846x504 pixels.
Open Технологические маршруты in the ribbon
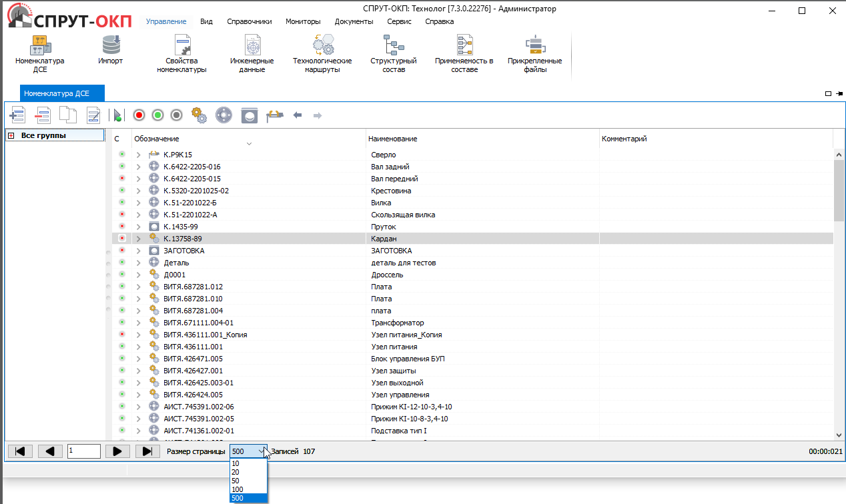(x=322, y=53)
